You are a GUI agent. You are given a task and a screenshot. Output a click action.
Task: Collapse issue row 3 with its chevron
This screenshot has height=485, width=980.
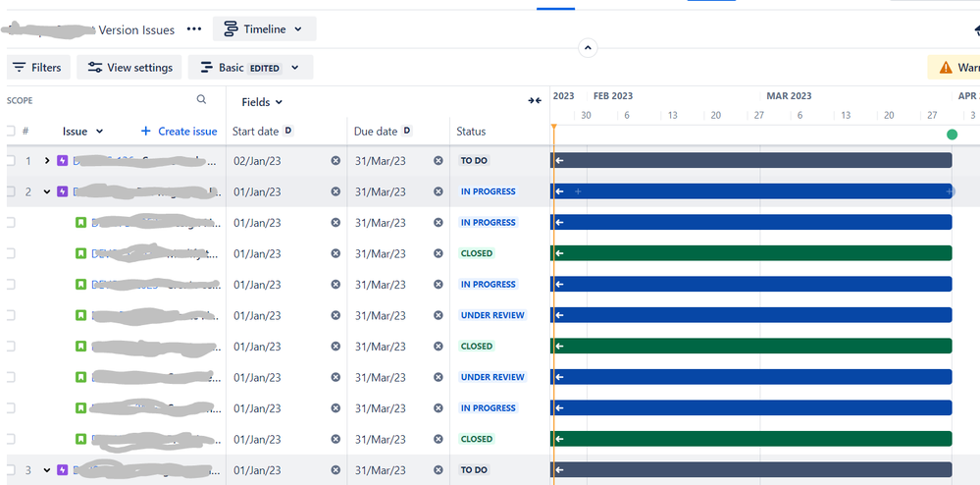pyautogui.click(x=47, y=470)
